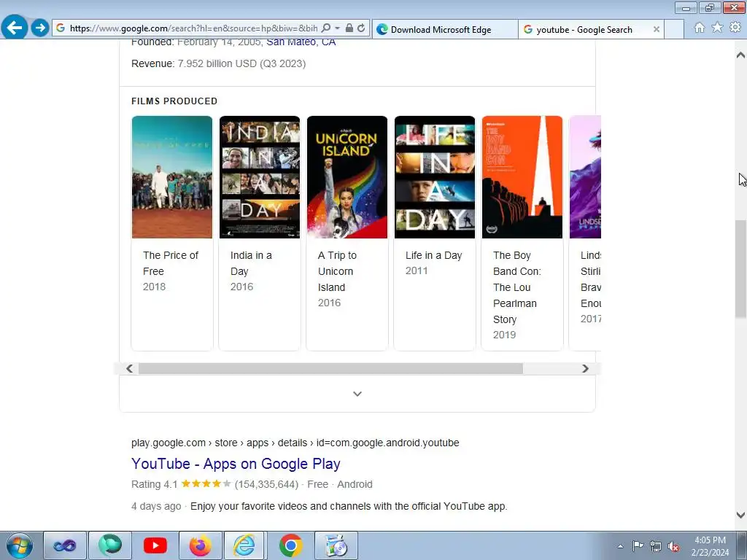The width and height of the screenshot is (747, 560).
Task: Click The Price of Free title
Action: pos(171,263)
